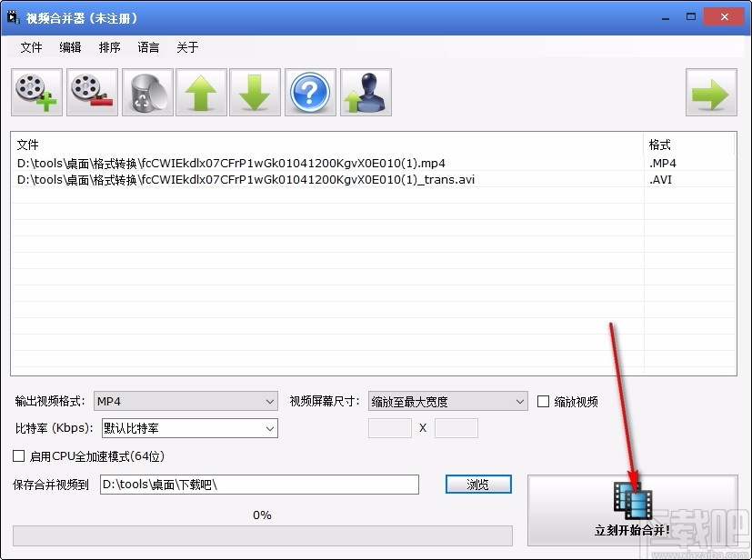
Task: Open help via the blue question mark icon
Action: point(309,92)
